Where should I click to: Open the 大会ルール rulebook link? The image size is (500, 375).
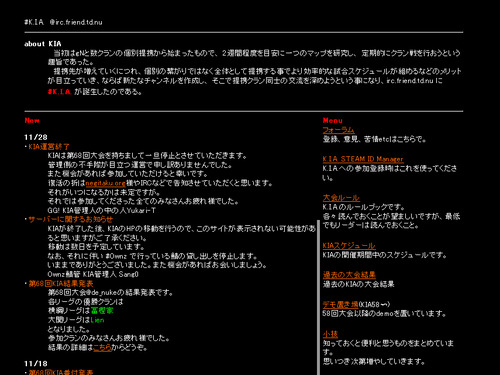(341, 198)
